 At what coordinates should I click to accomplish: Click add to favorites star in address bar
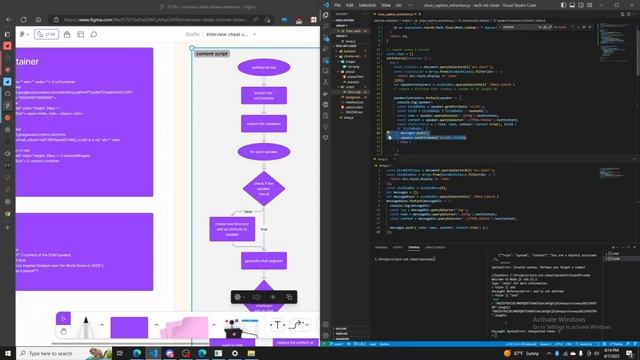coord(267,20)
